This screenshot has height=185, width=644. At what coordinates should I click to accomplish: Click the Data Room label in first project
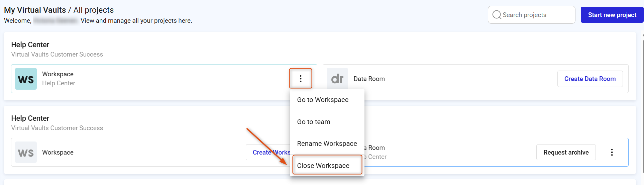[369, 79]
